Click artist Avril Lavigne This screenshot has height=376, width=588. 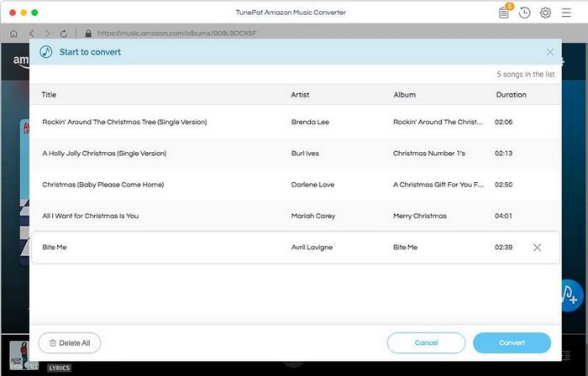312,248
